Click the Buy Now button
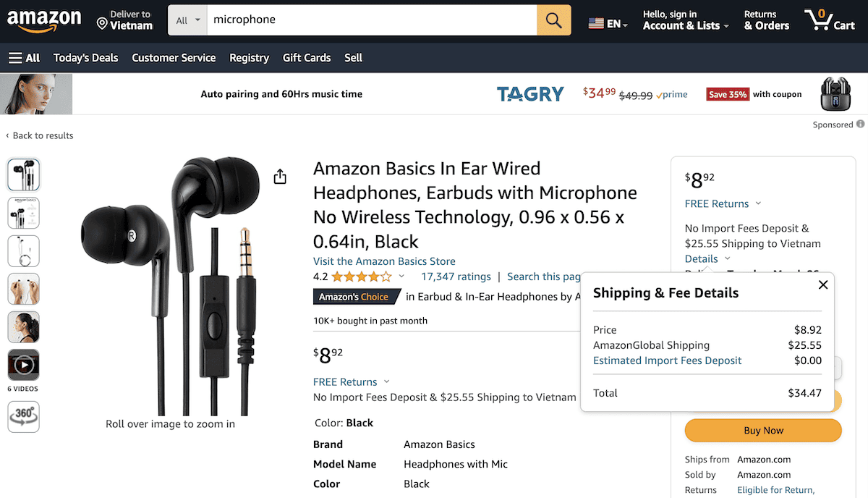 762,430
